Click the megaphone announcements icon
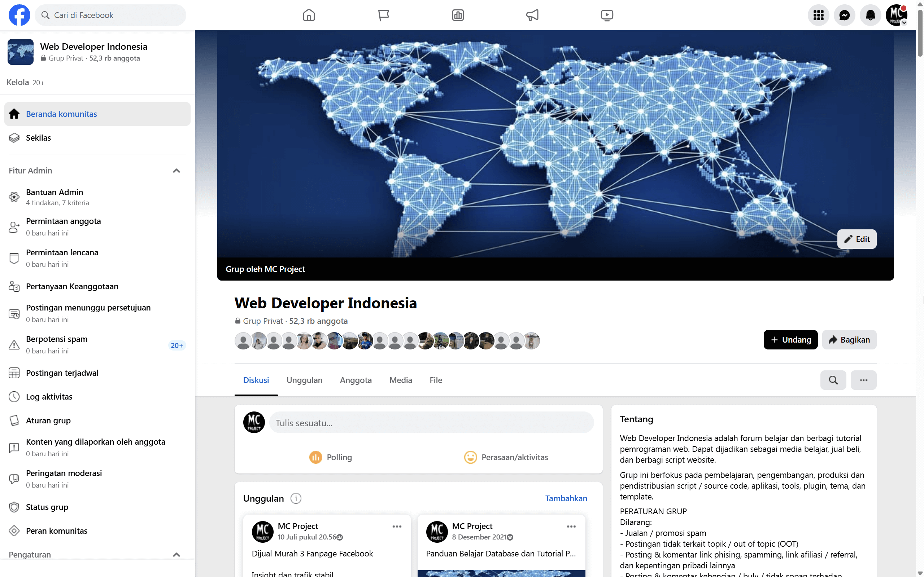 click(532, 15)
